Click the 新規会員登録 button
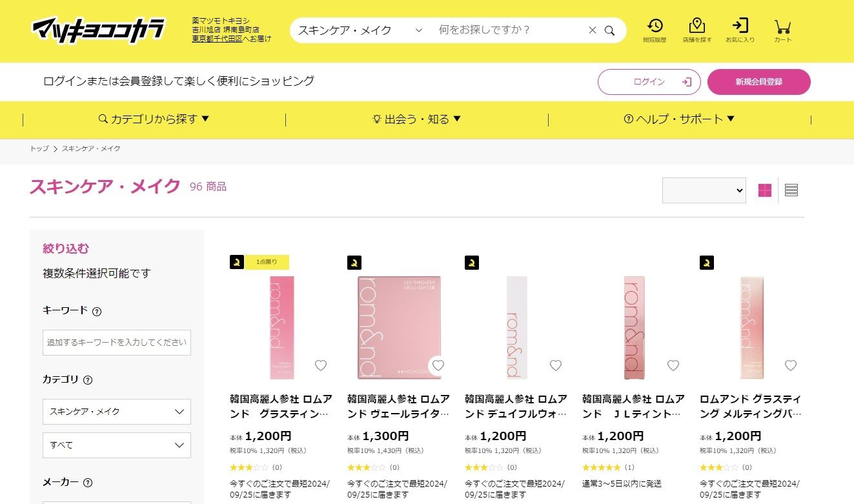Screen dimensions: 854x504 758,82
